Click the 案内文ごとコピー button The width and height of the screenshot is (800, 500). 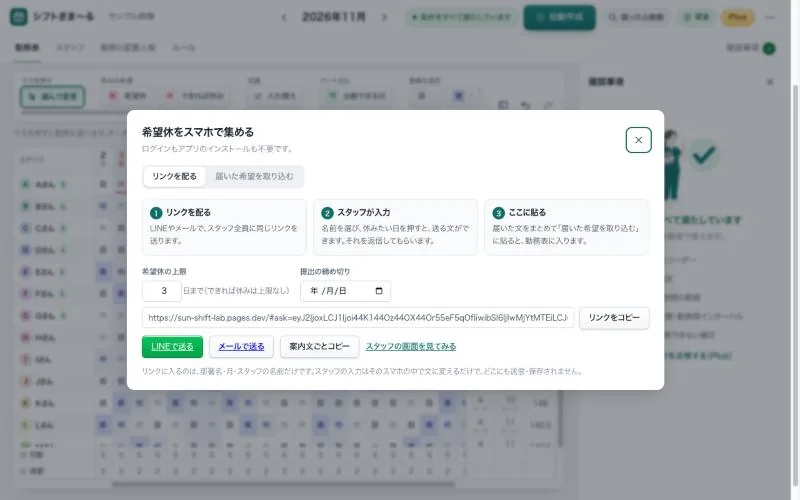point(319,346)
